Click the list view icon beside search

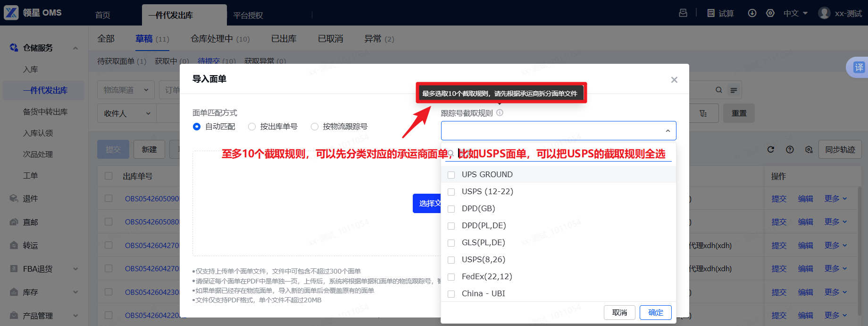pyautogui.click(x=734, y=90)
